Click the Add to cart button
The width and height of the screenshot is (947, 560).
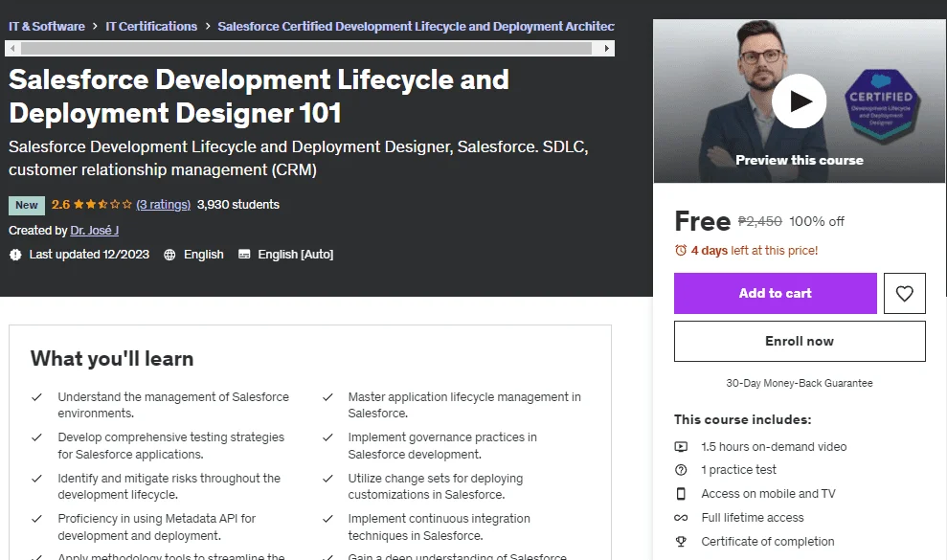[x=775, y=293]
